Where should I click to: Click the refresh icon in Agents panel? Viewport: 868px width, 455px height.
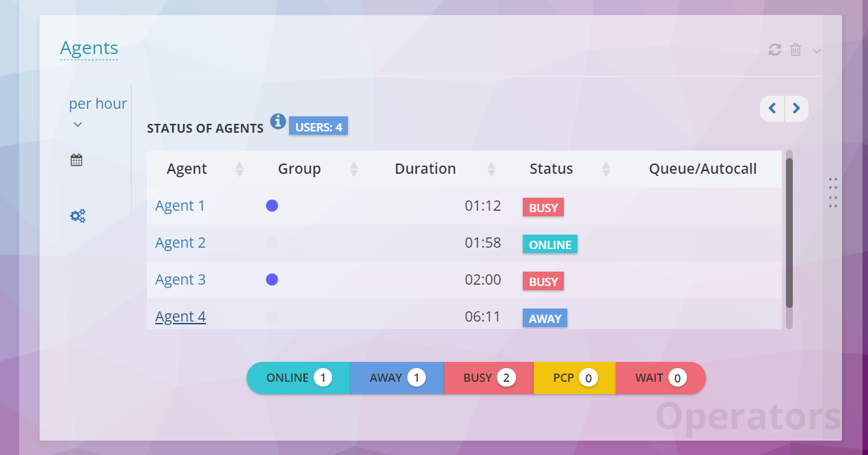pyautogui.click(x=774, y=50)
